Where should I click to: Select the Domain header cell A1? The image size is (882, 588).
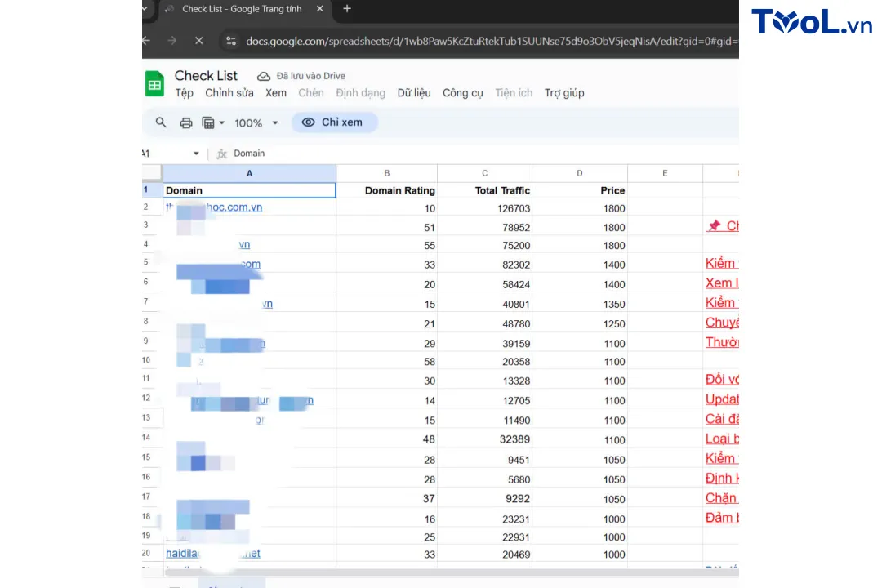click(x=249, y=191)
